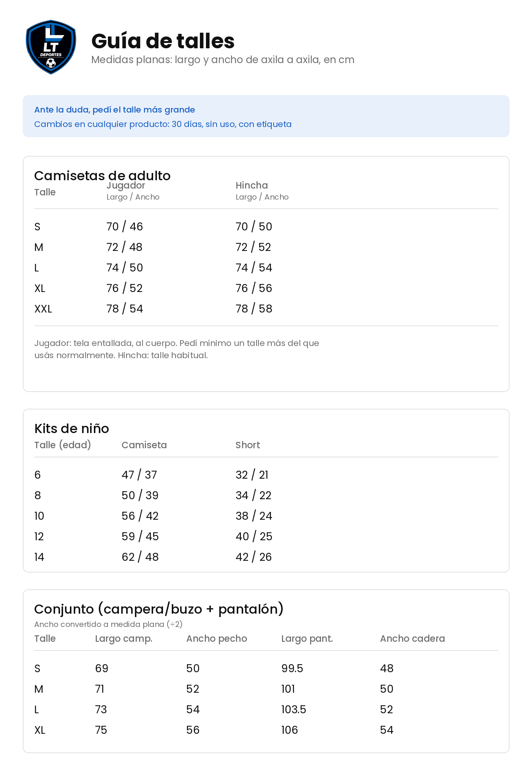Click the 'Ancho pecho' column header

pyautogui.click(x=217, y=638)
